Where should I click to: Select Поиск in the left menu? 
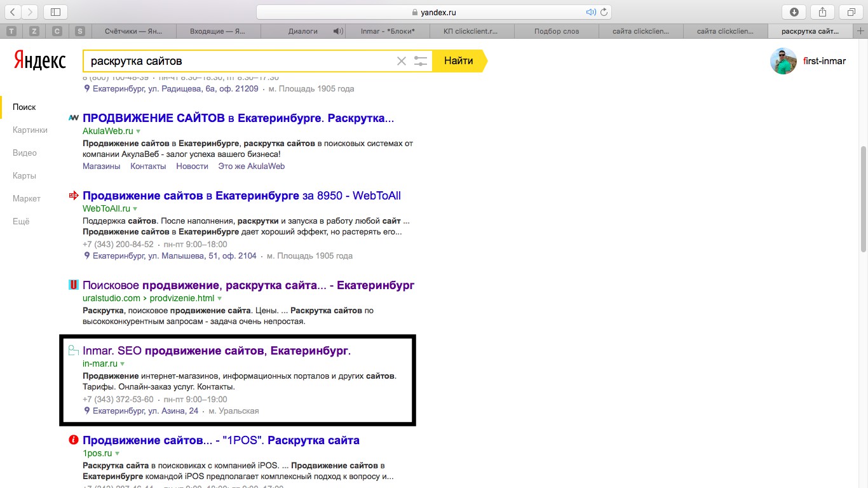pos(24,107)
